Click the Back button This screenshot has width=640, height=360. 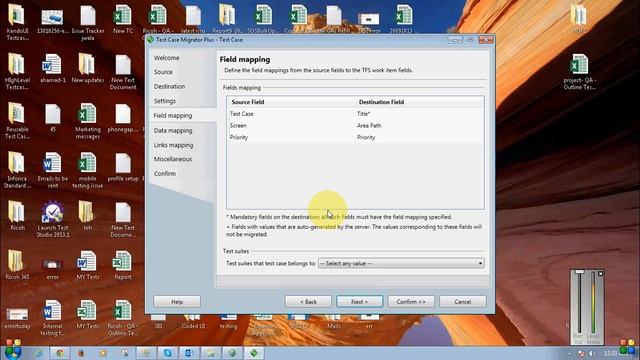(x=308, y=302)
